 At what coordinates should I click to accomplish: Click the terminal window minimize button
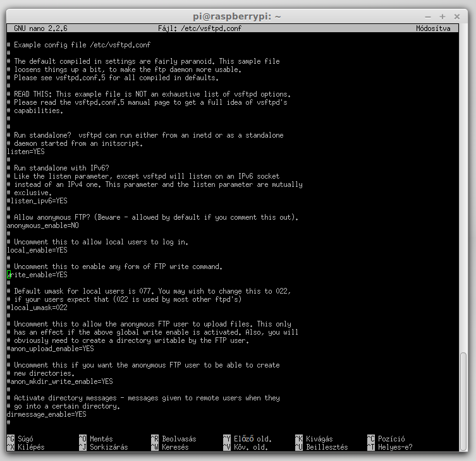pyautogui.click(x=428, y=17)
